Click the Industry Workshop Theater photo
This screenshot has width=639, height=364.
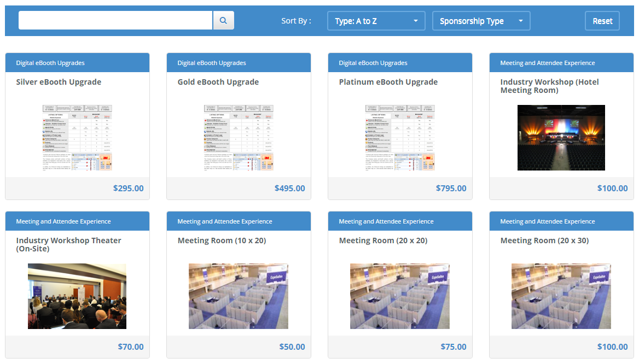tap(77, 296)
